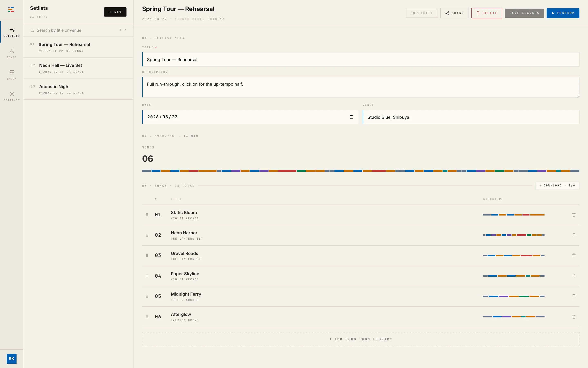Click the Gravel Roads structure bar

pyautogui.click(x=514, y=256)
